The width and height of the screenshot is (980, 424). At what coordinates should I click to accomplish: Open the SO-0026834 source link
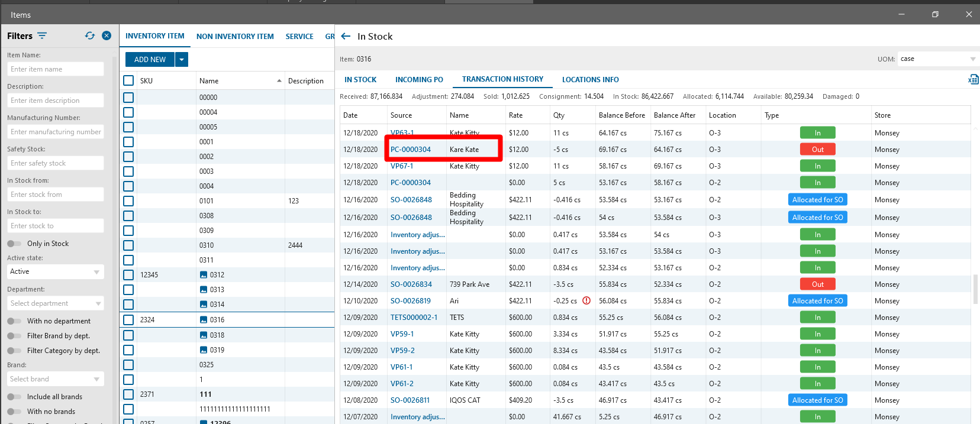[411, 284]
